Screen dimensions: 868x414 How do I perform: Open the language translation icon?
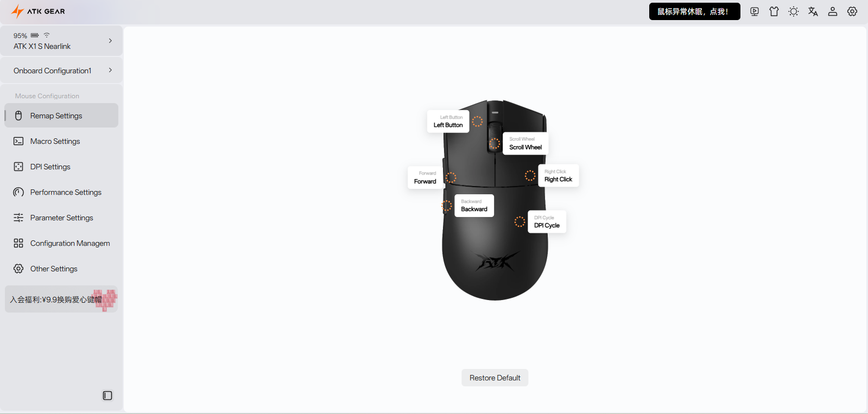pyautogui.click(x=813, y=11)
